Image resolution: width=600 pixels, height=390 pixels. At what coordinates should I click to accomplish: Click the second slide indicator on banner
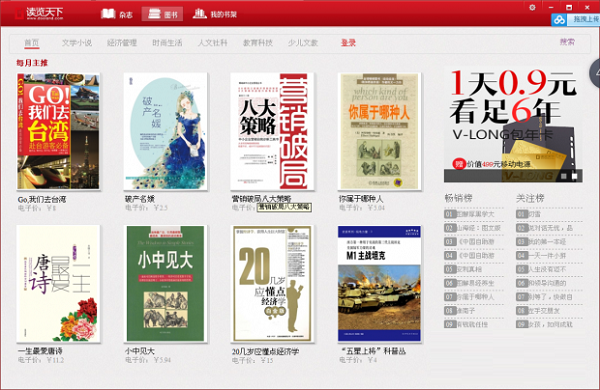[574, 176]
